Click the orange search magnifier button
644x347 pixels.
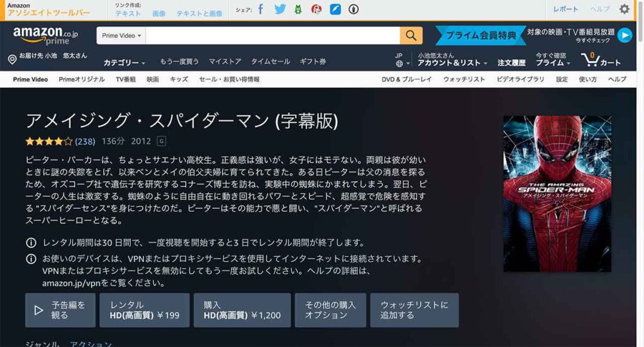tap(411, 36)
